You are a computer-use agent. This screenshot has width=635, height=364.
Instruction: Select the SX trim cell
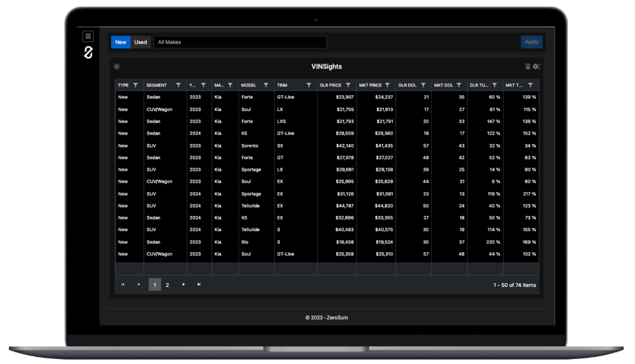click(x=280, y=145)
